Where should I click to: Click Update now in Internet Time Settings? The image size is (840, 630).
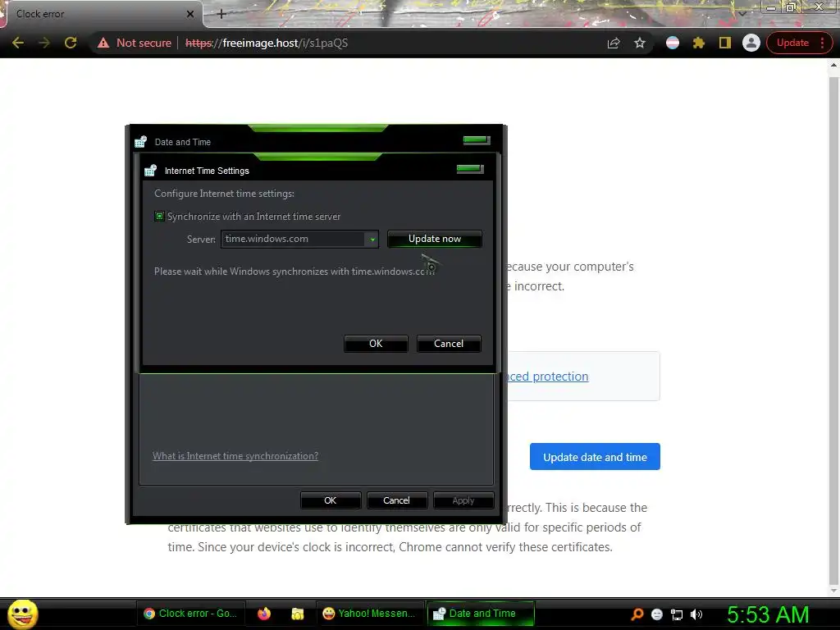click(435, 239)
